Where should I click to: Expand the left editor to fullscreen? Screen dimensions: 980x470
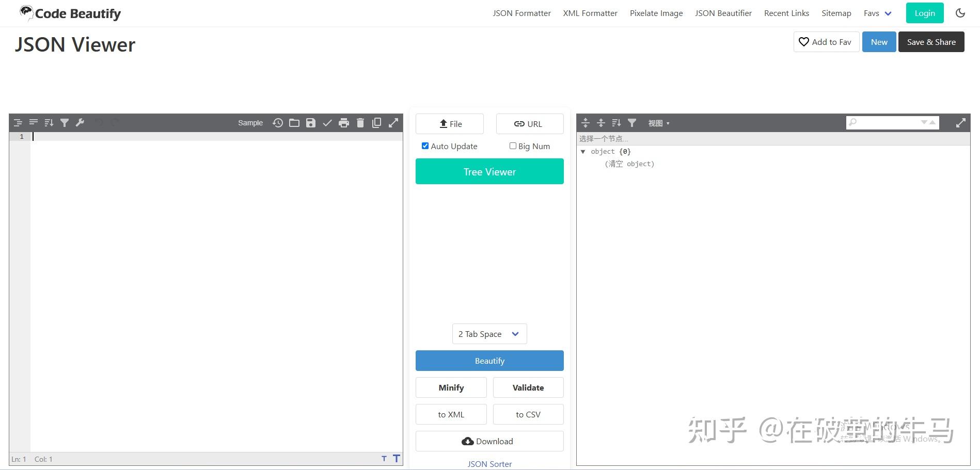click(x=393, y=123)
